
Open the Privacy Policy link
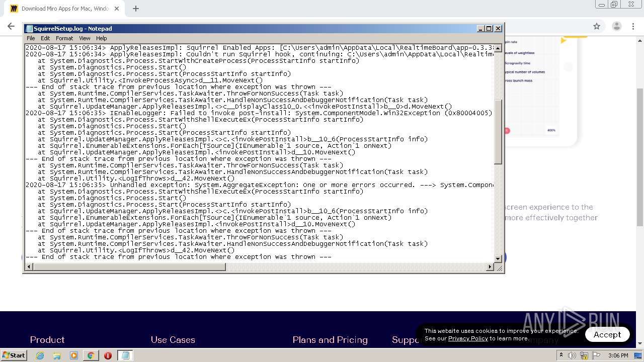[x=468, y=338]
